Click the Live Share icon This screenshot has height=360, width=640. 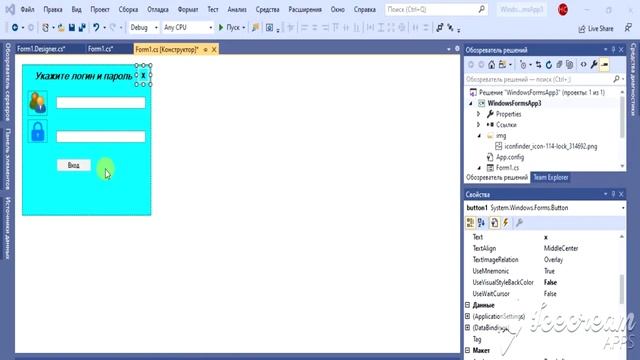tap(582, 29)
